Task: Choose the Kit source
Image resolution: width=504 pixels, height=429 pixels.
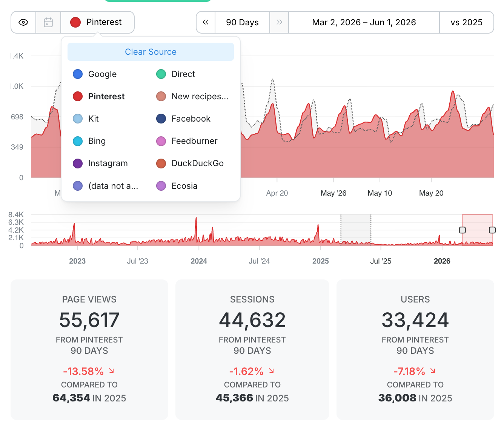Action: click(86, 119)
